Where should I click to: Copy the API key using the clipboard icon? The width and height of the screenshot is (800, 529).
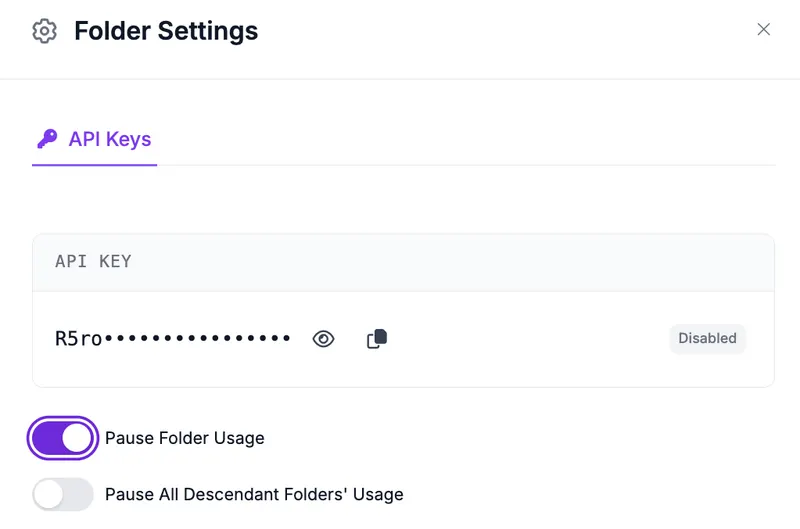point(377,339)
